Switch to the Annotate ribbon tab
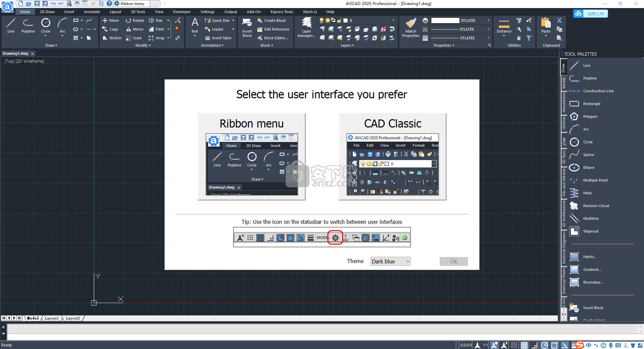 click(92, 12)
